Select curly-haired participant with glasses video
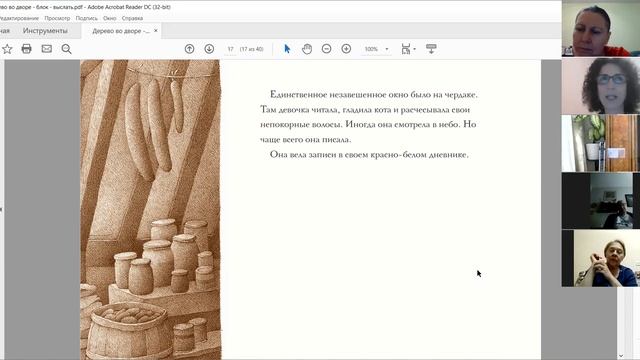The width and height of the screenshot is (640, 360). (600, 86)
